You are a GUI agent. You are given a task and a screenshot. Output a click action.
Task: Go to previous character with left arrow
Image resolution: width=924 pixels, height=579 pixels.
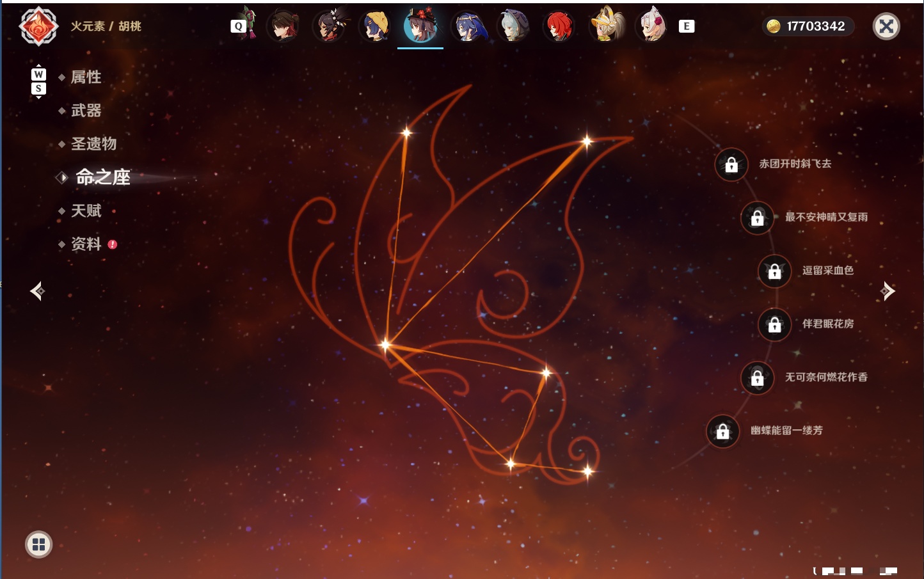(x=37, y=291)
